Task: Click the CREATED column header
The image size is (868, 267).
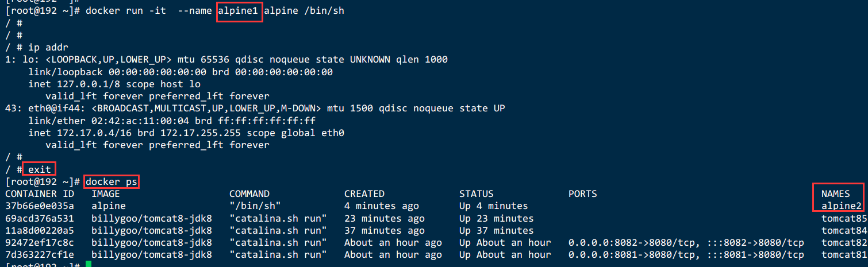Action: point(364,194)
